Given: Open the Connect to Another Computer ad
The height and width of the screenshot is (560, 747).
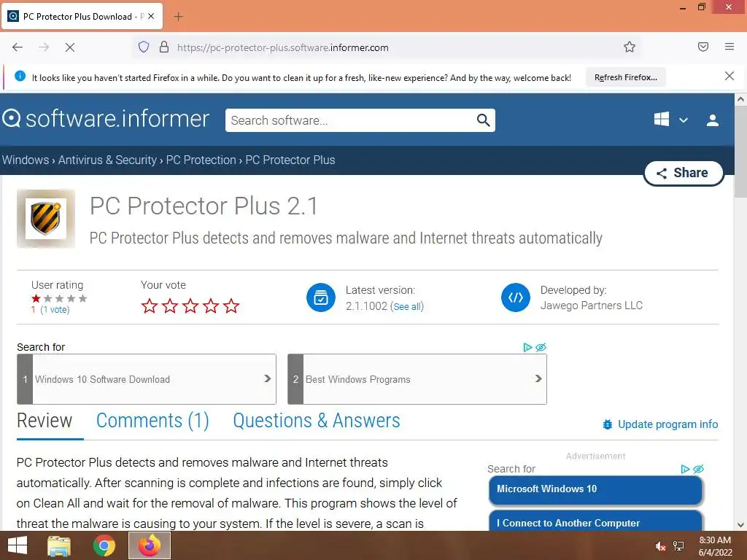Looking at the screenshot, I should [595, 521].
